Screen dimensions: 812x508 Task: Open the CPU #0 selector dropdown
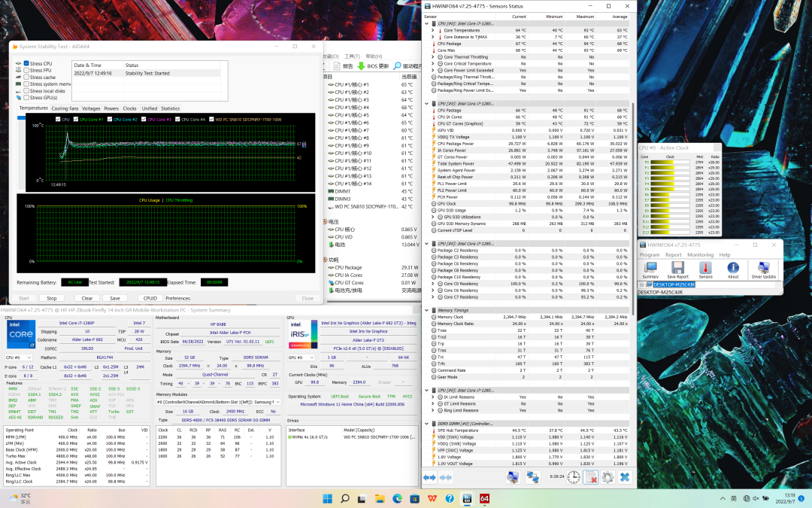[19, 357]
